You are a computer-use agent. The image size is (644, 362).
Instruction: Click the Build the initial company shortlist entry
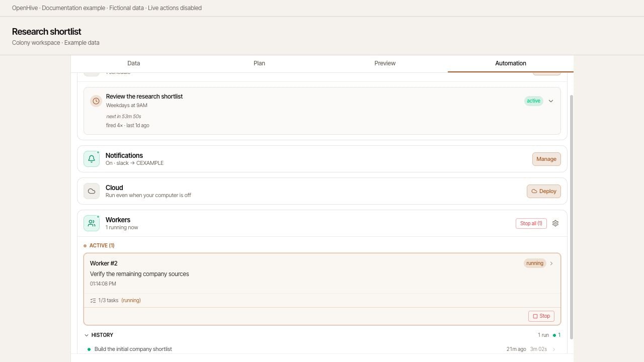(133, 349)
